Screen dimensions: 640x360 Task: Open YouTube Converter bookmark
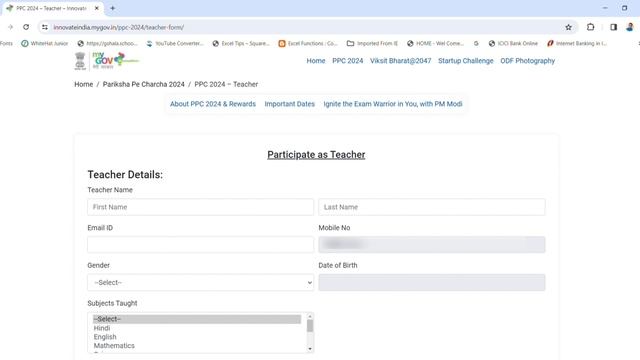tap(175, 43)
